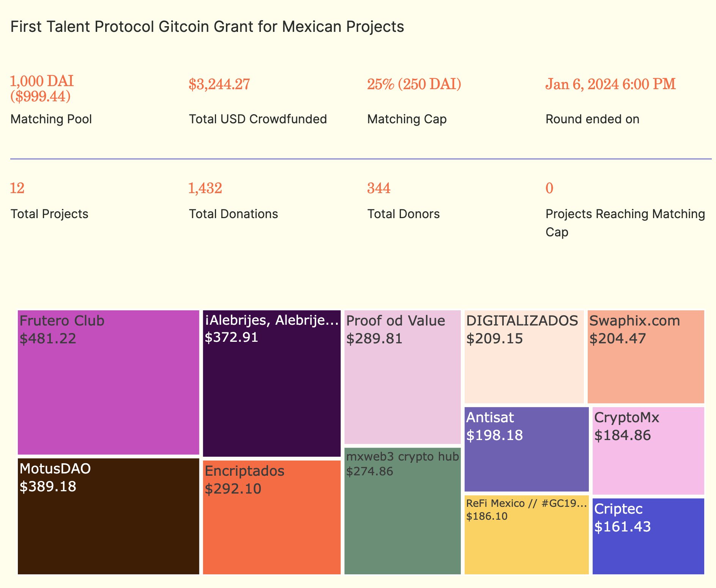This screenshot has width=716, height=588.
Task: Click the $3,244.27 crowdfunded value
Action: pos(219,84)
